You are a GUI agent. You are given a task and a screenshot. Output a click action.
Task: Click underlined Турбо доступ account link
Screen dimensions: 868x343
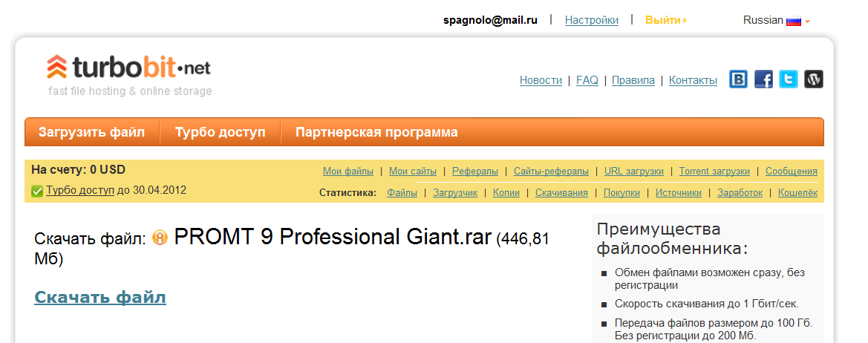[80, 190]
